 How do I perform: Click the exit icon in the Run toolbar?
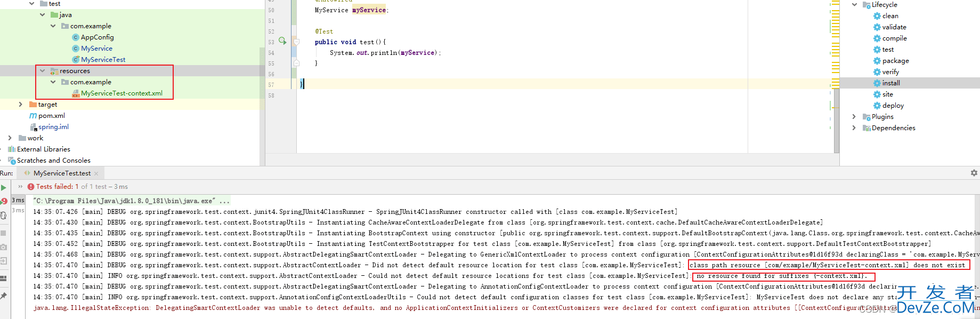coord(3,261)
